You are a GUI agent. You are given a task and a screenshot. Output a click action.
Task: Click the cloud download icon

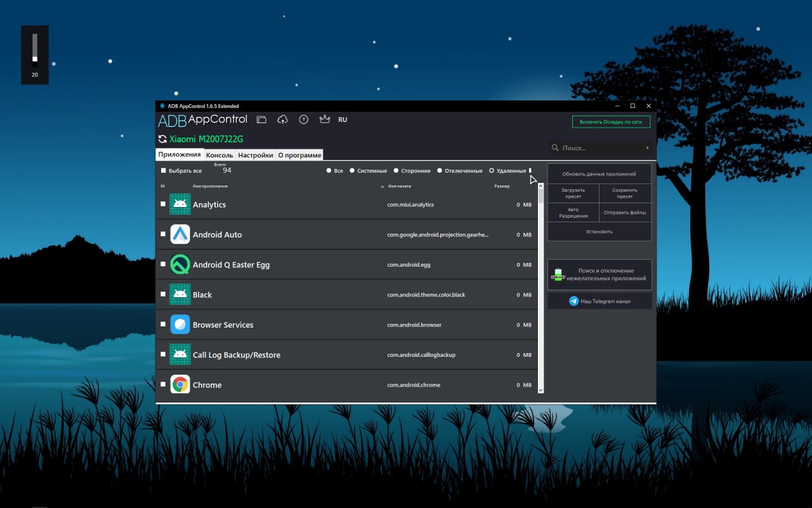[282, 119]
